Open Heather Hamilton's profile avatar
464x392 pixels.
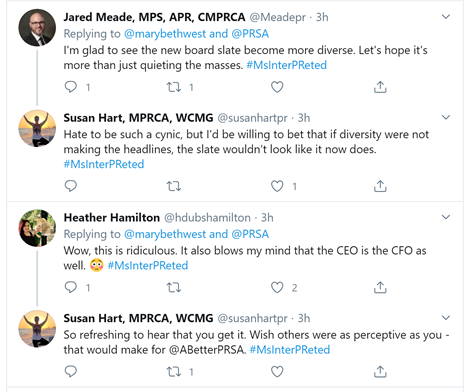37,228
